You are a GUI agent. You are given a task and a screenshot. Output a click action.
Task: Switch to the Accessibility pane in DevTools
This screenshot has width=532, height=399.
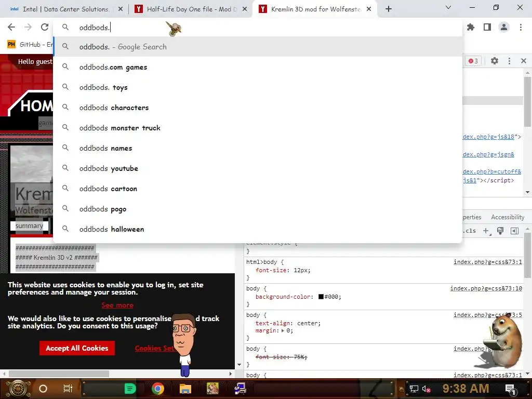[x=508, y=217]
